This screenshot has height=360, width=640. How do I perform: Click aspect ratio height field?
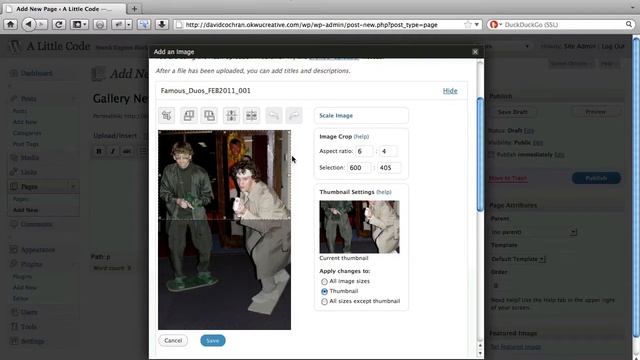point(388,151)
